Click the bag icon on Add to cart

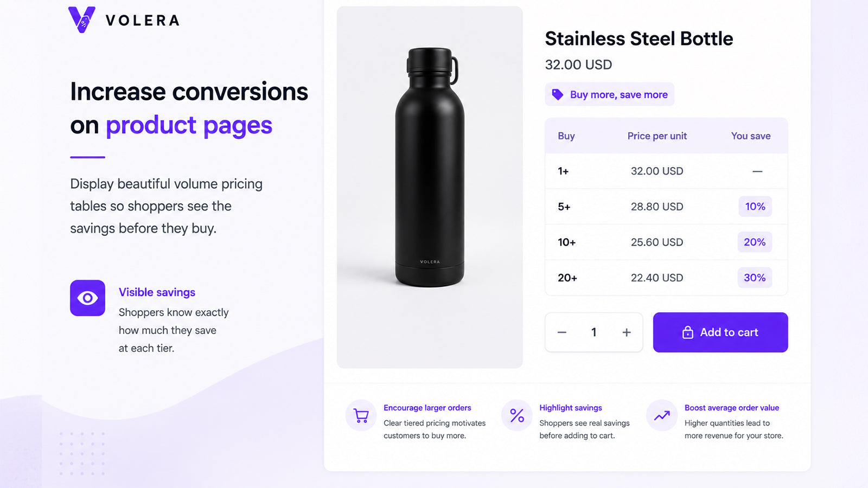(x=688, y=332)
